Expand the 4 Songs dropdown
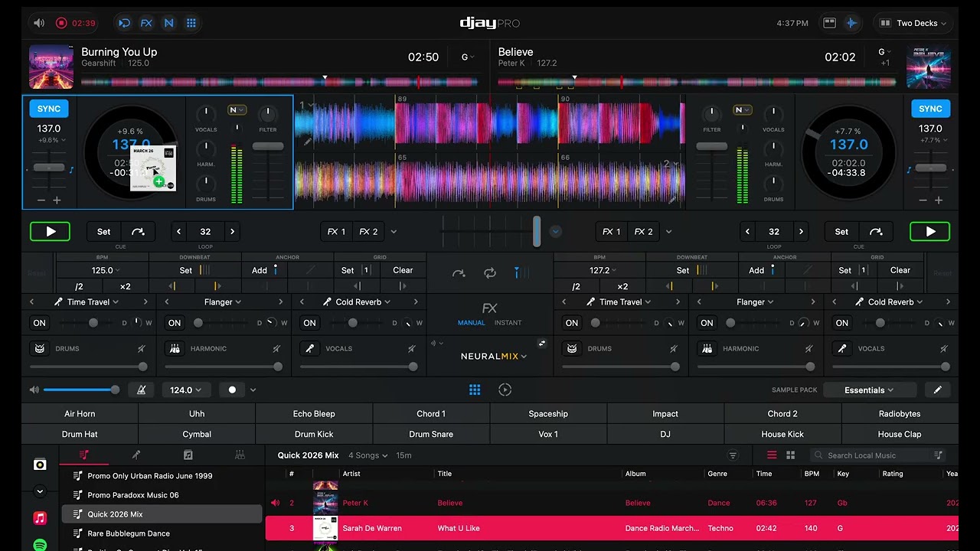This screenshot has height=551, width=980. [367, 455]
